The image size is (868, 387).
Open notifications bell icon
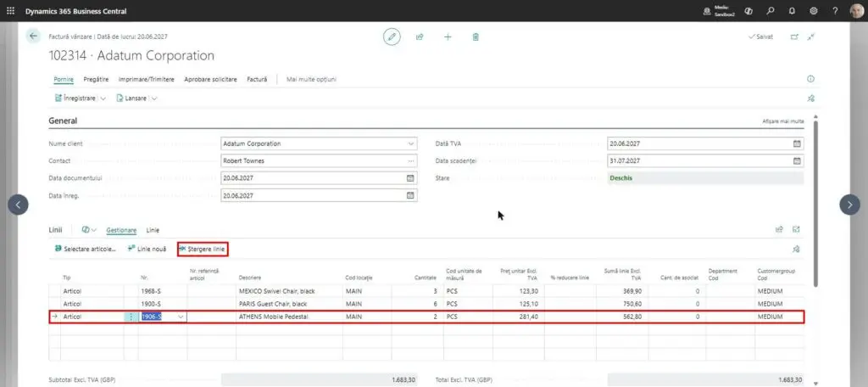pos(792,10)
